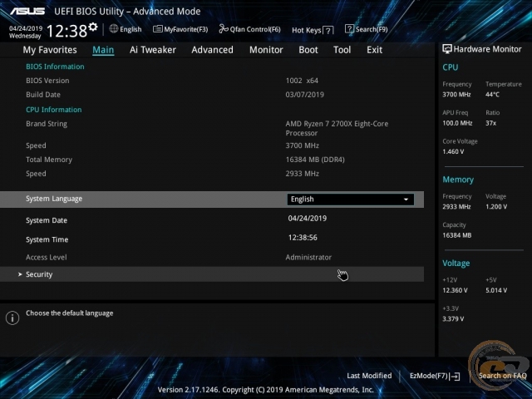Click the CPU Temperature 44°C reading
This screenshot has height=399, width=532.
pyautogui.click(x=492, y=95)
